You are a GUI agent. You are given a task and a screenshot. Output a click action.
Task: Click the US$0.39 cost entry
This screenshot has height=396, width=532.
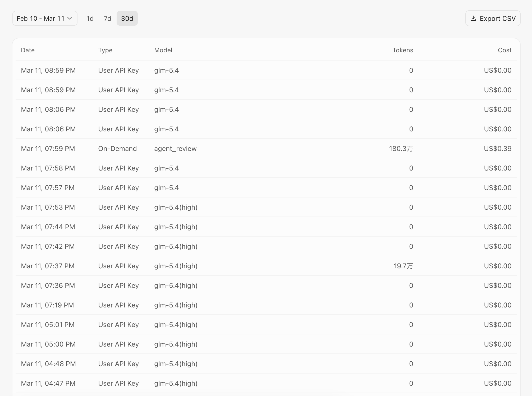pos(498,149)
